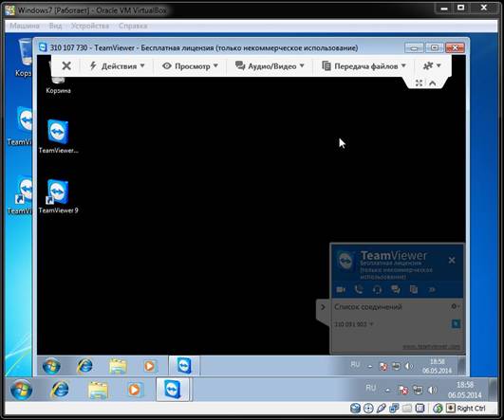This screenshot has width=504, height=420.
Task: Click the RU language indicator on remote taskbar
Action: [x=355, y=365]
